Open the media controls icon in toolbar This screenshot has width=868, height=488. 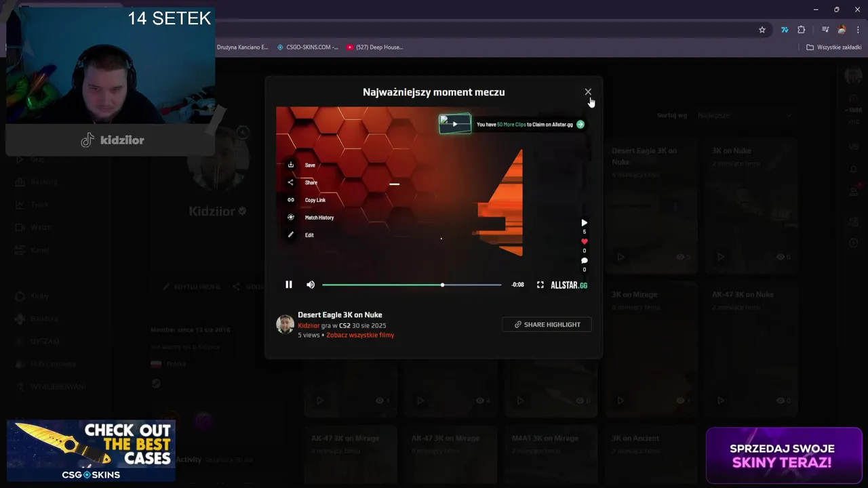(x=825, y=30)
